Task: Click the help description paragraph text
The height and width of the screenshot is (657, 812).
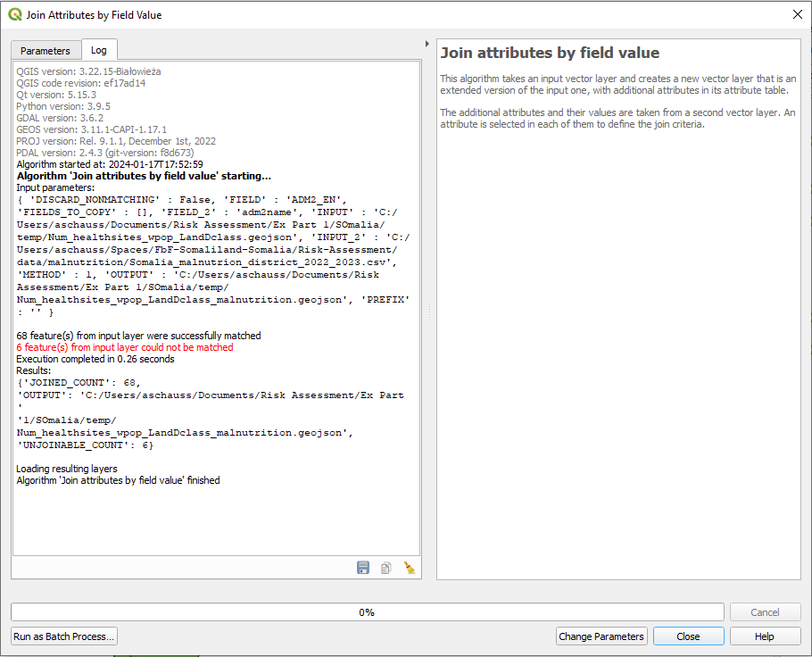Action: 617,85
